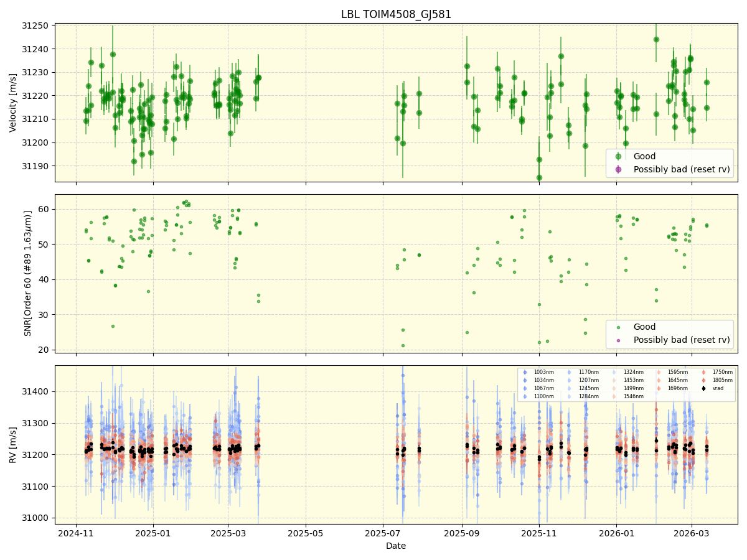Select Good entry in velocity panel legend
747x560 pixels.
pos(644,157)
